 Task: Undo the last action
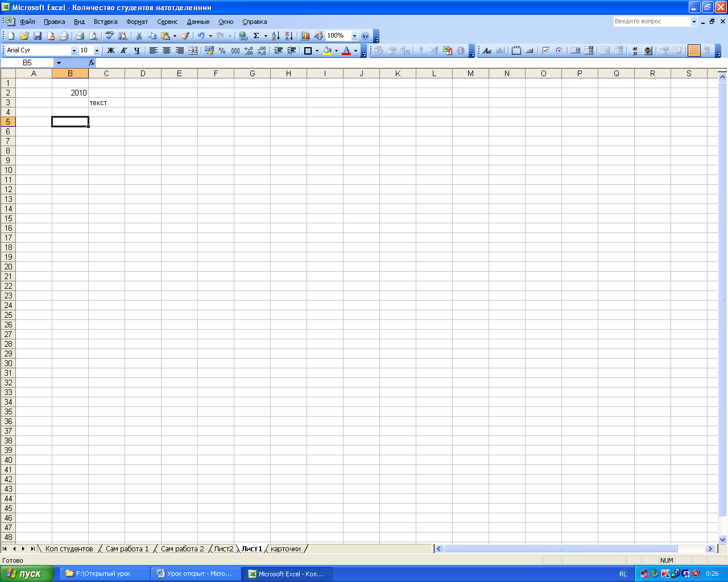201,36
